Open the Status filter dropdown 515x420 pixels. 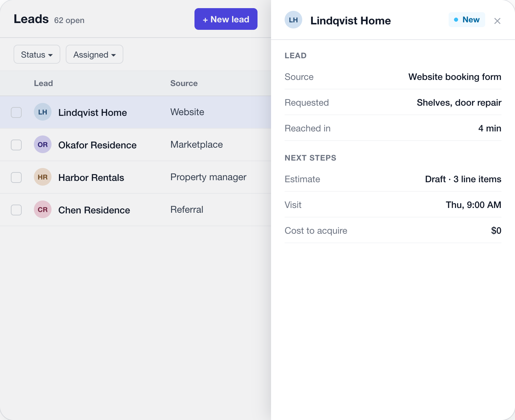click(x=37, y=54)
